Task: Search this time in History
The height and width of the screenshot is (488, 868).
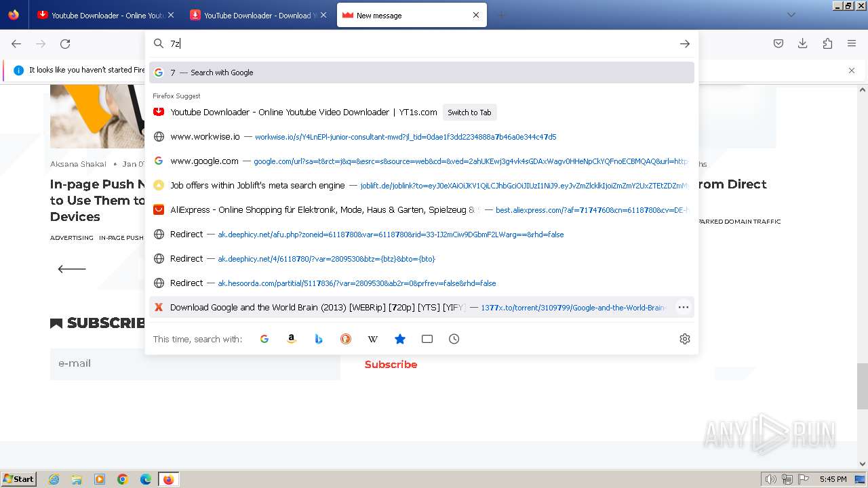Action: point(454,339)
